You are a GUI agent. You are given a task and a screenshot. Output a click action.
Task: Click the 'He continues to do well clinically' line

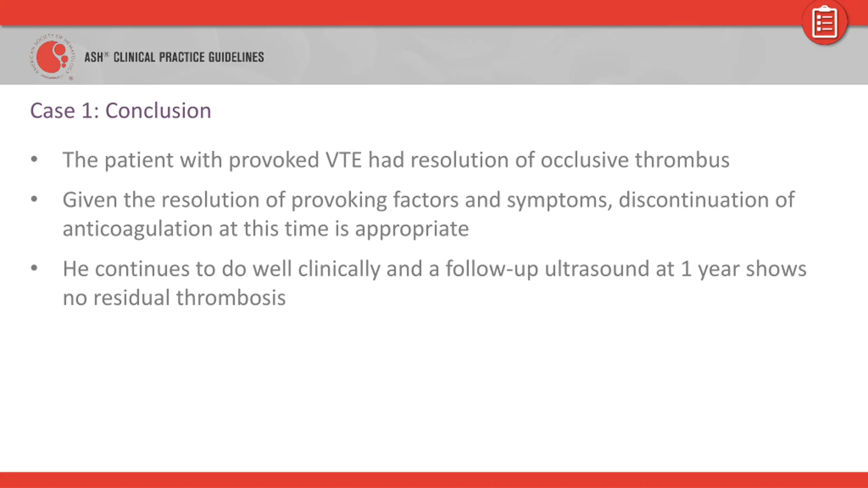tap(435, 269)
